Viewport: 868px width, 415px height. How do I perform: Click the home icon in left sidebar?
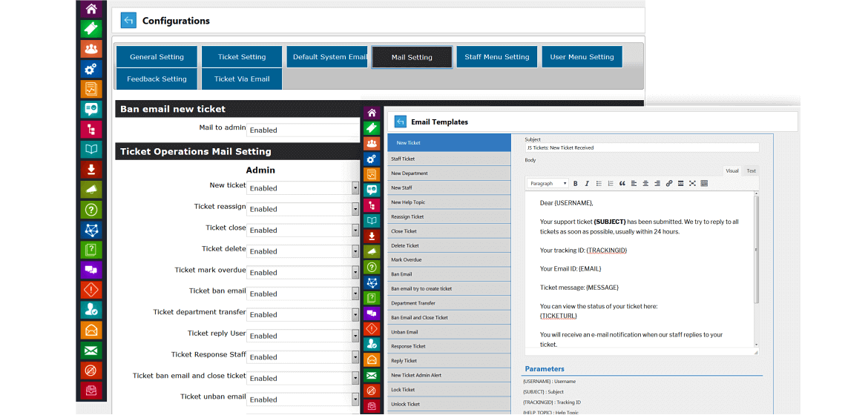pos(91,8)
